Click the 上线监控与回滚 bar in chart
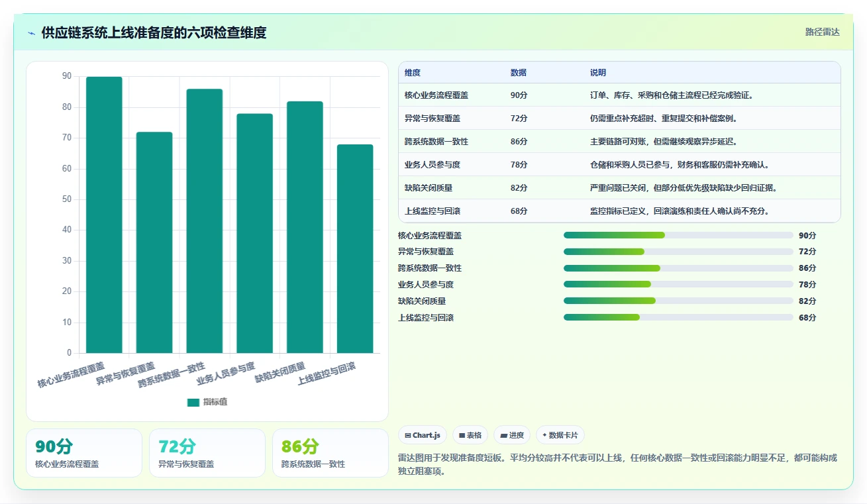 coord(355,248)
